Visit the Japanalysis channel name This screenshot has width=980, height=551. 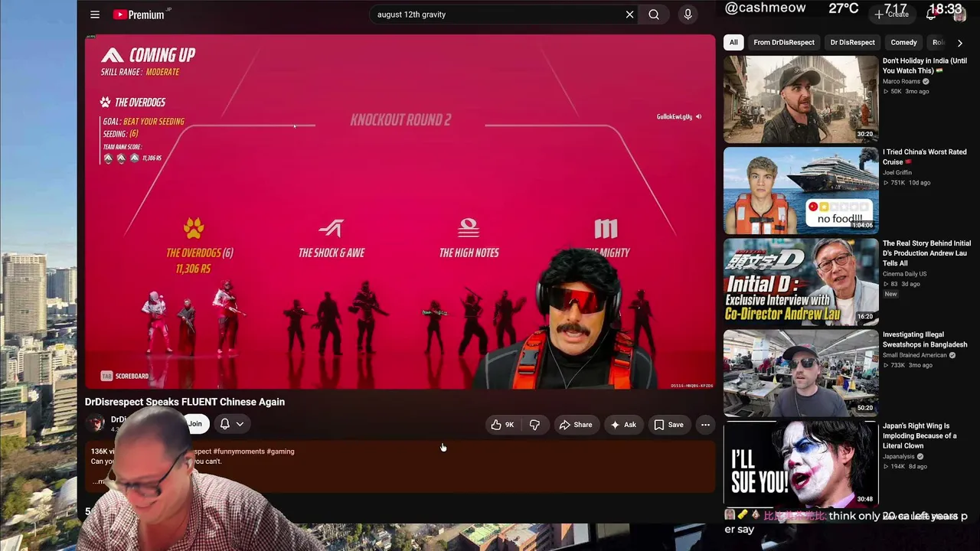point(899,456)
